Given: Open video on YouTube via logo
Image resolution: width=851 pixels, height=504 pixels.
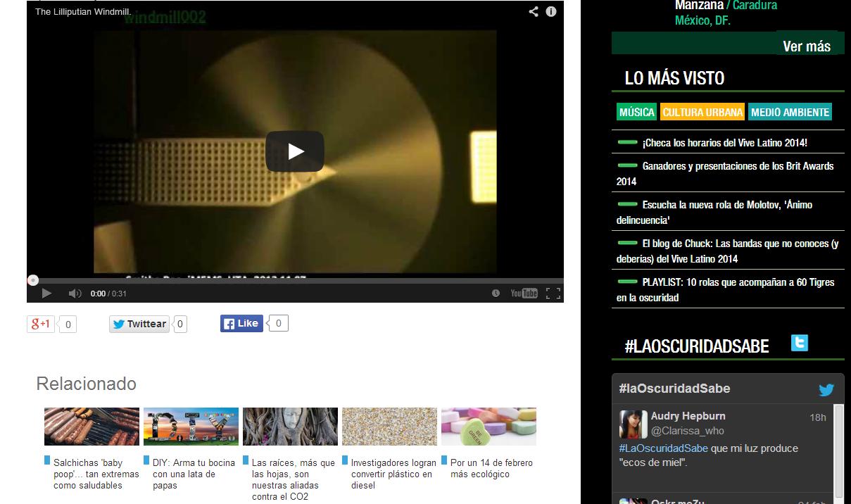Looking at the screenshot, I should pyautogui.click(x=524, y=294).
